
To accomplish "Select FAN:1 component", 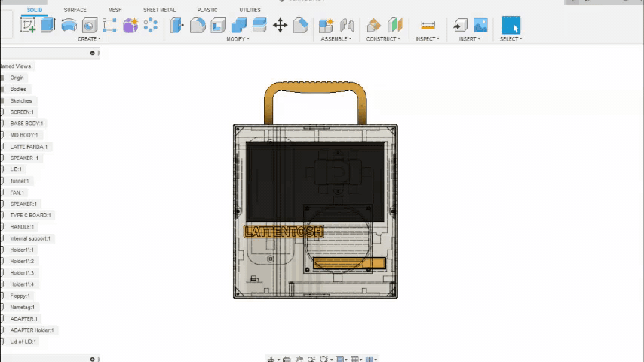I will coord(17,192).
